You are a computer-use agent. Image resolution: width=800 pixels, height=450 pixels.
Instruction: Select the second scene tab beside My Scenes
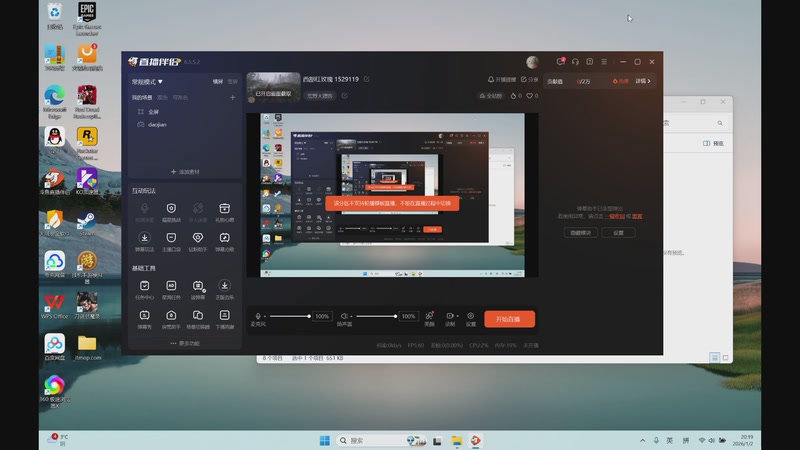[162, 97]
